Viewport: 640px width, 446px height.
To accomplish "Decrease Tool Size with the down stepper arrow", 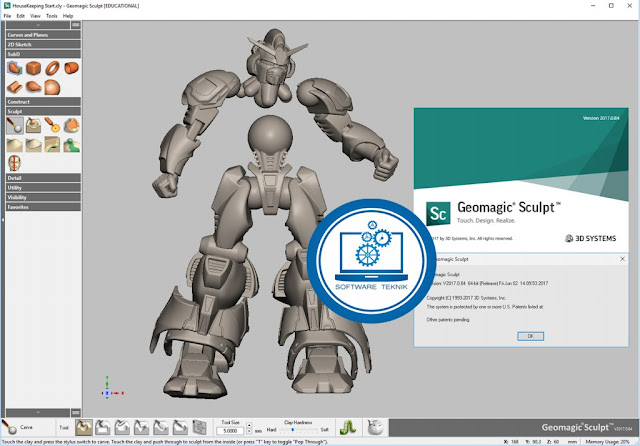I will click(249, 431).
